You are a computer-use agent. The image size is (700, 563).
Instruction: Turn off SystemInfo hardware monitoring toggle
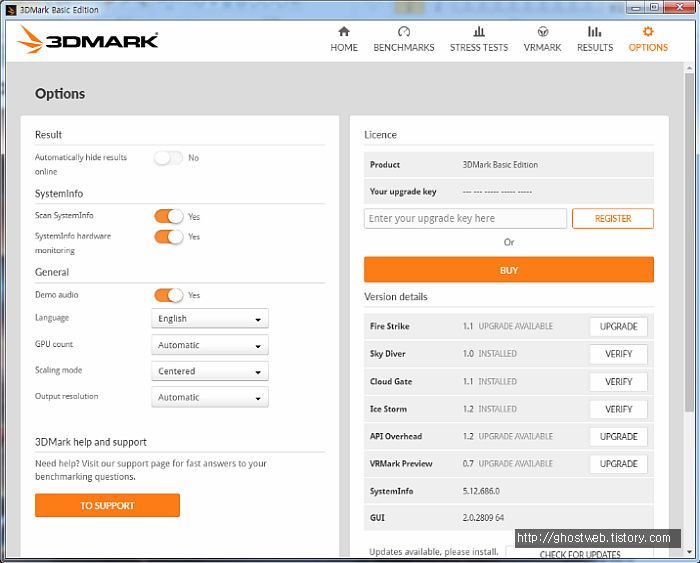169,237
